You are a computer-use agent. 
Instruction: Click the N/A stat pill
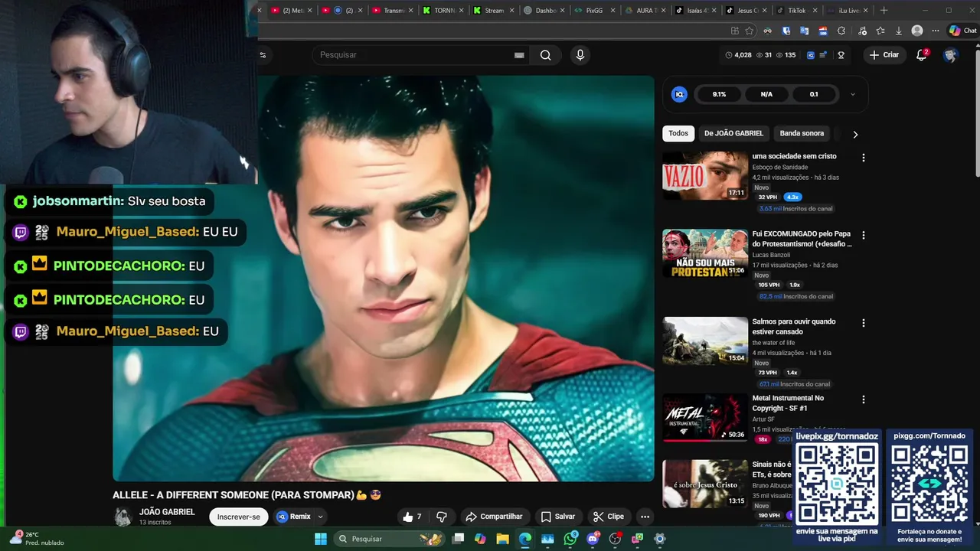click(x=766, y=94)
